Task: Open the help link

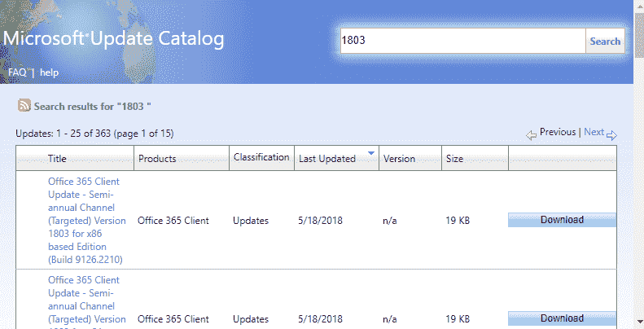Action: tap(50, 72)
